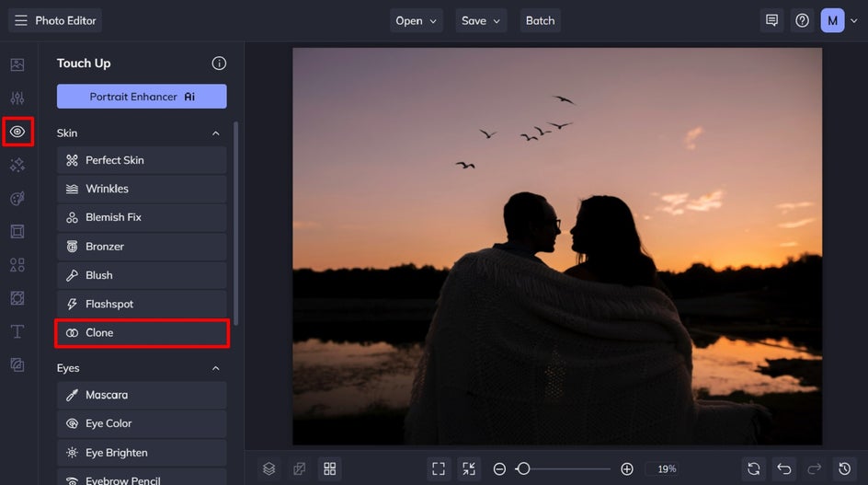Collapse the Eyes section
This screenshot has height=485, width=868.
216,368
